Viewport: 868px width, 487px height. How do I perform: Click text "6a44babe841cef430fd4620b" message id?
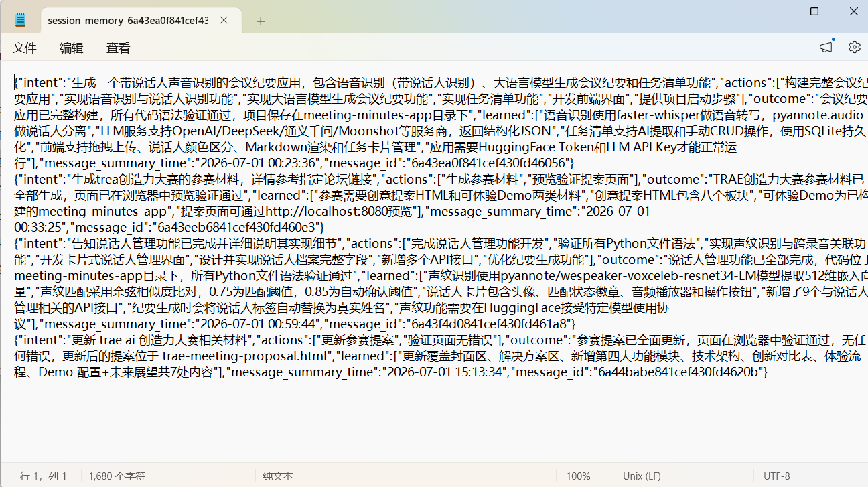678,372
